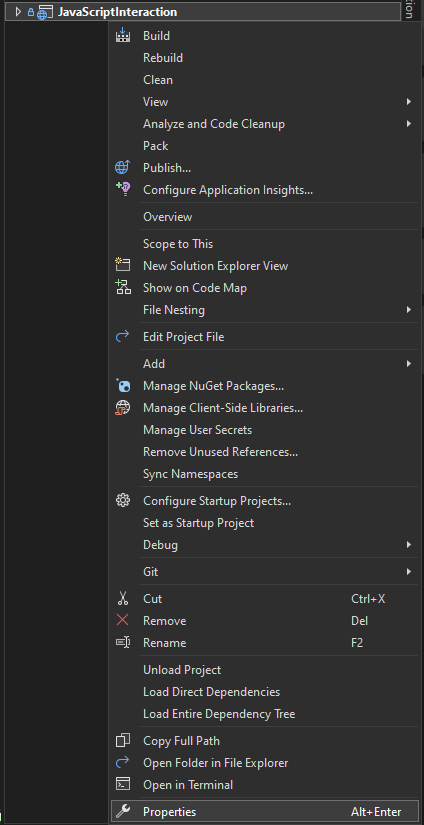Select Configure Application Insights...
The width and height of the screenshot is (424, 825).
[x=265, y=189]
